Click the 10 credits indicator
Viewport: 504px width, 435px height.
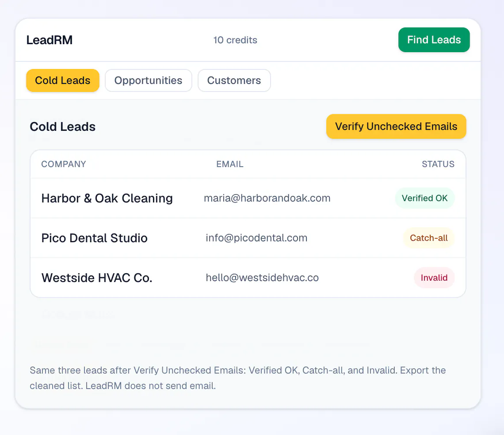[x=235, y=40]
